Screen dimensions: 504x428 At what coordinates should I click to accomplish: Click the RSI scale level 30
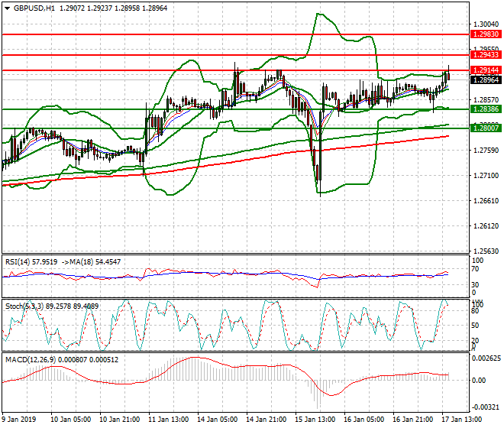pyautogui.click(x=475, y=285)
